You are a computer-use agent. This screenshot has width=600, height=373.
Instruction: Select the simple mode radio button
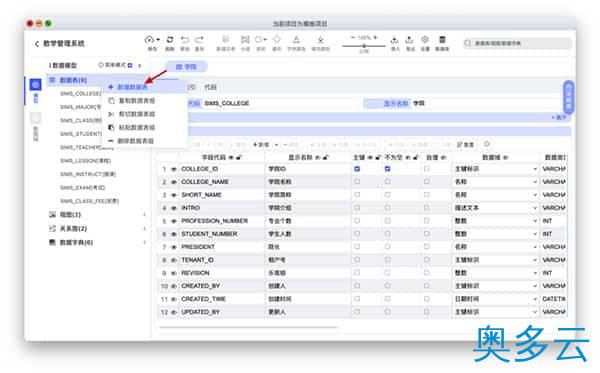tap(101, 65)
